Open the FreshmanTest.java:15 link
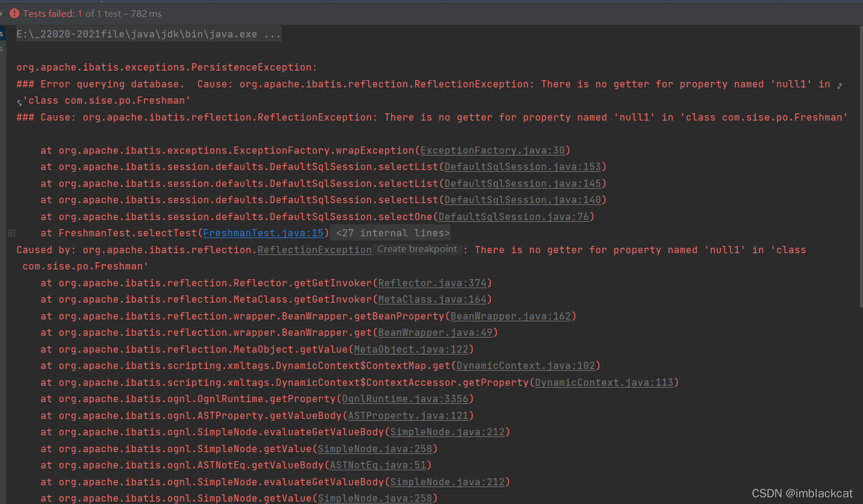This screenshot has width=863, height=504. 264,233
